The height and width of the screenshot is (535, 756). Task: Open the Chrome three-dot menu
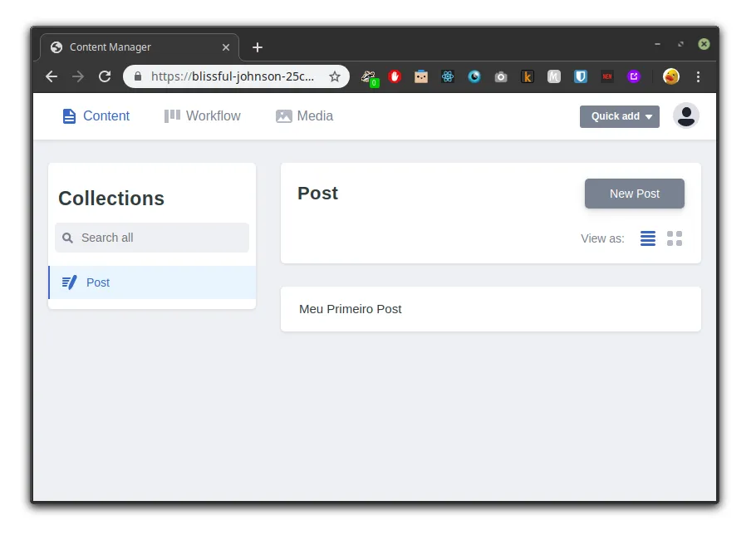tap(698, 76)
